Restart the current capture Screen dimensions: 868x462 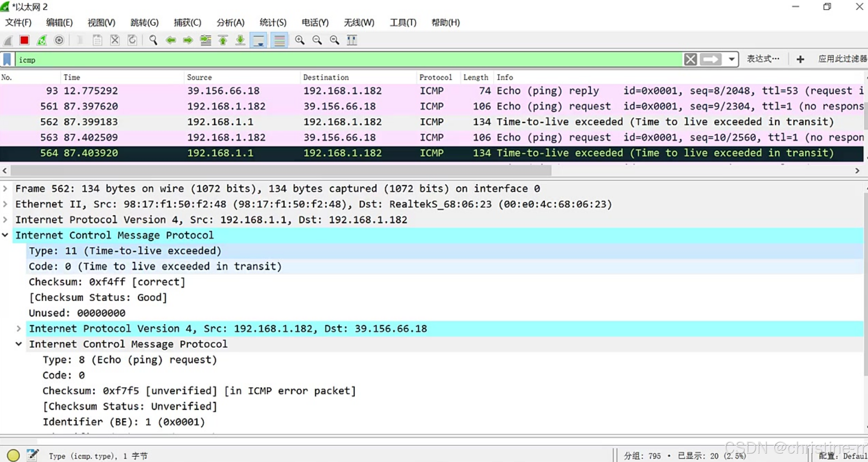[42, 40]
